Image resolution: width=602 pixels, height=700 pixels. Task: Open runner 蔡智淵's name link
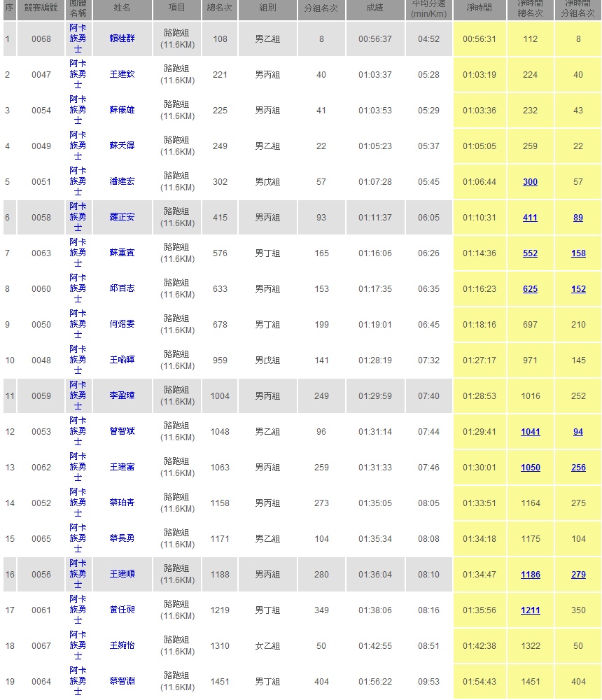(x=122, y=681)
